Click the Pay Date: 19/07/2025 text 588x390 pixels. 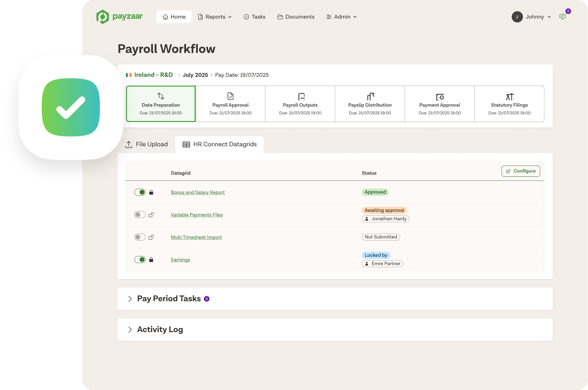click(x=242, y=75)
